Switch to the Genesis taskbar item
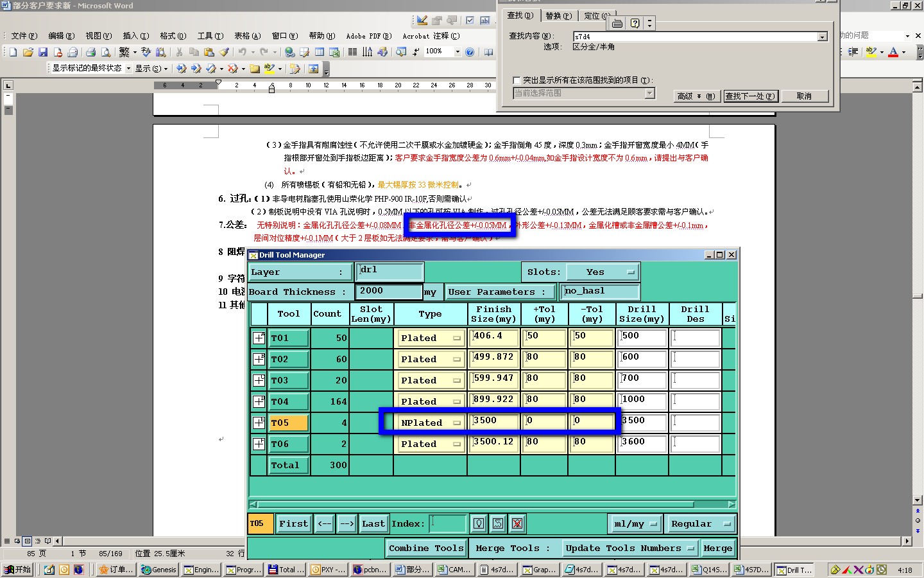924x578 pixels. (x=158, y=570)
